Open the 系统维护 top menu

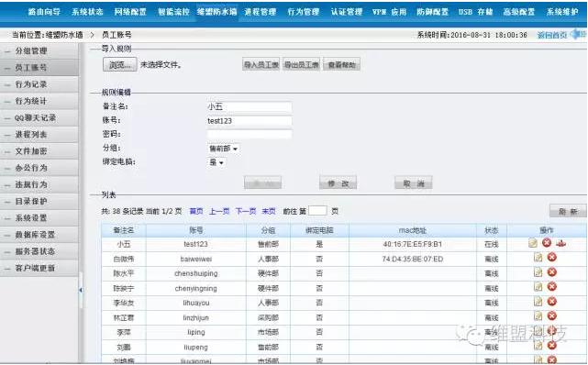point(562,12)
